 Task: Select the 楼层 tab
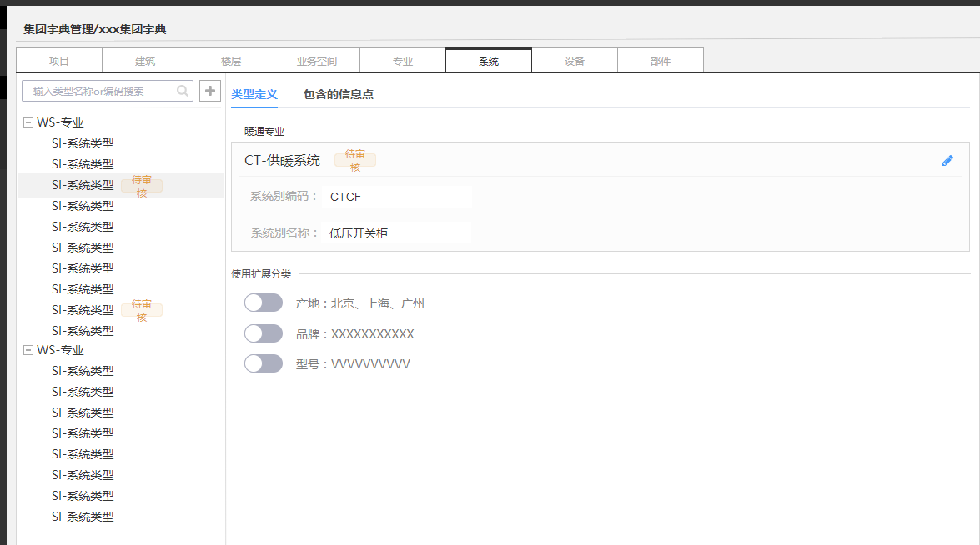[231, 61]
